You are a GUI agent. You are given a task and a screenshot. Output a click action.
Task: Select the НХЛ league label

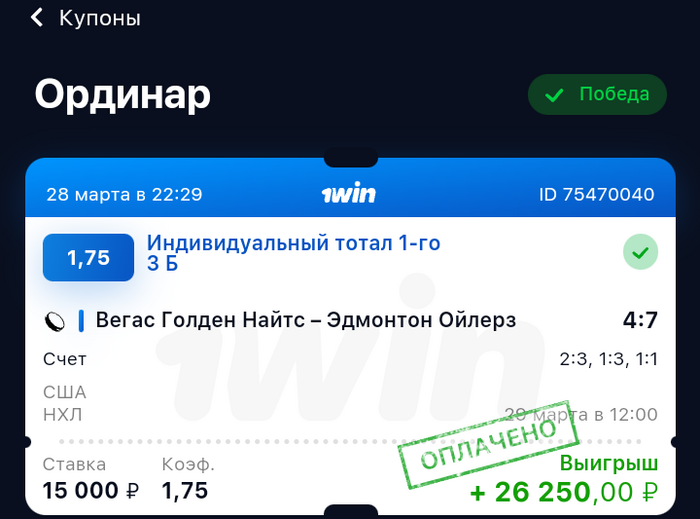62,415
